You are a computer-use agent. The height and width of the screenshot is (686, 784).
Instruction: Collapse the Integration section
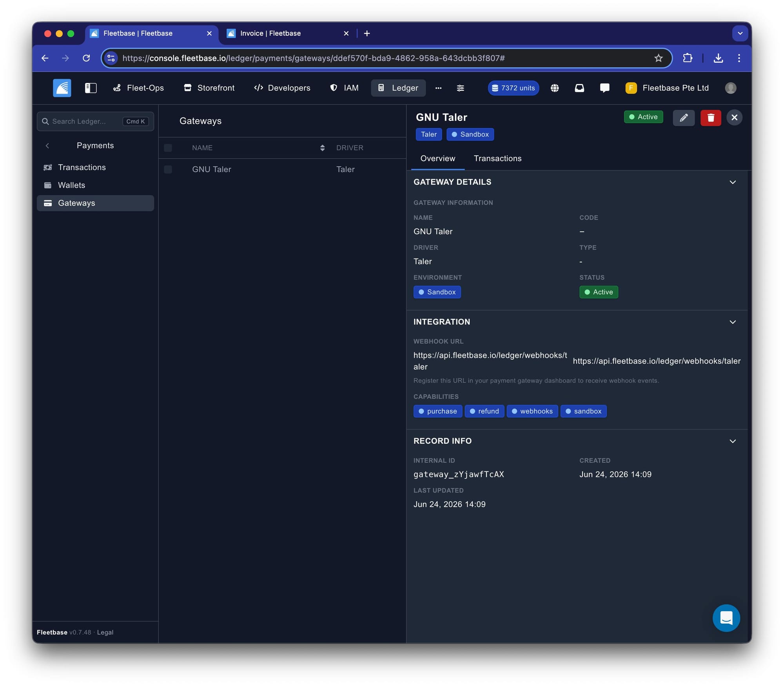(732, 322)
